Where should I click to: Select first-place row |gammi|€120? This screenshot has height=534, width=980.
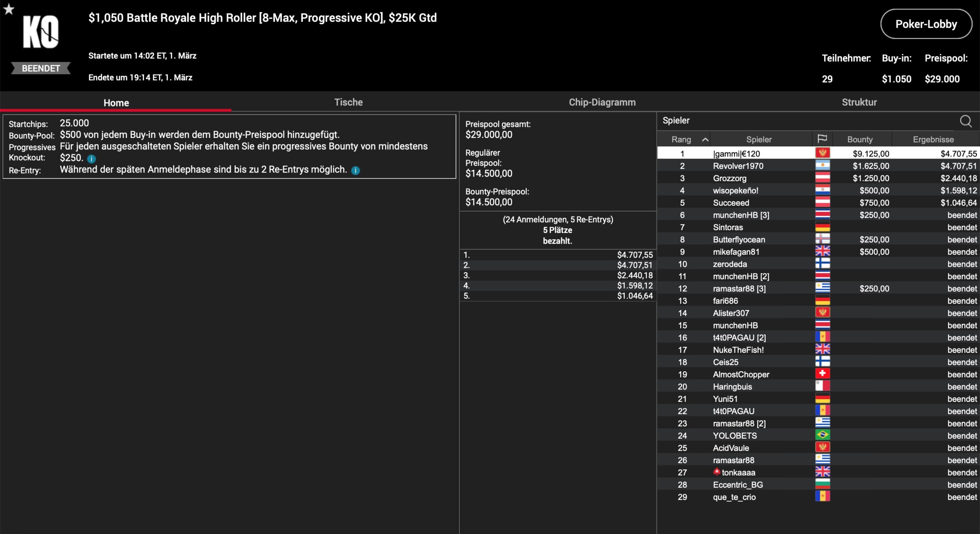pos(737,154)
